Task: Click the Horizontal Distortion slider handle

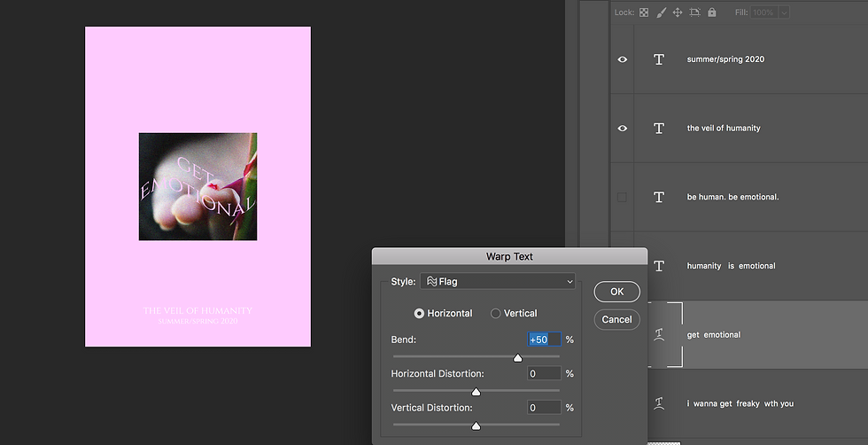Action: click(x=476, y=392)
